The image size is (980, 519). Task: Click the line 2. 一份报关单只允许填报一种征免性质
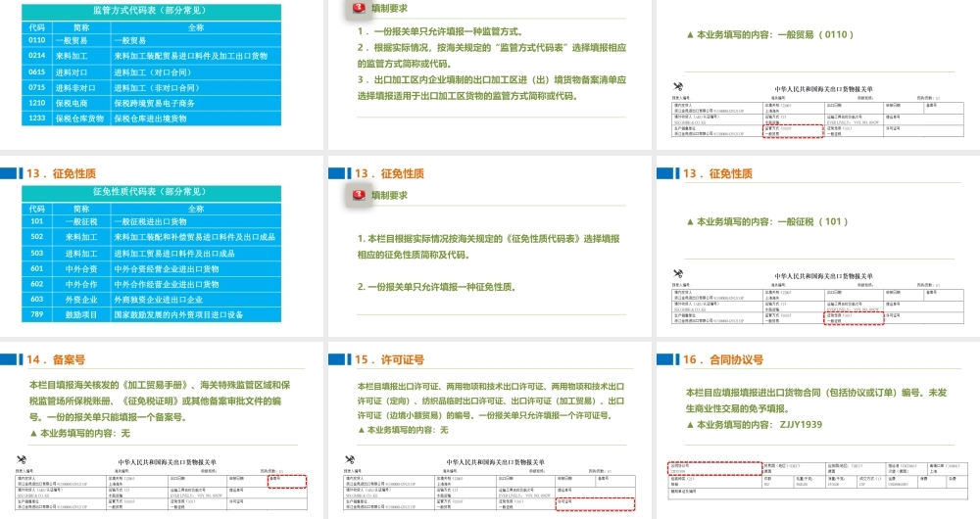coord(437,287)
